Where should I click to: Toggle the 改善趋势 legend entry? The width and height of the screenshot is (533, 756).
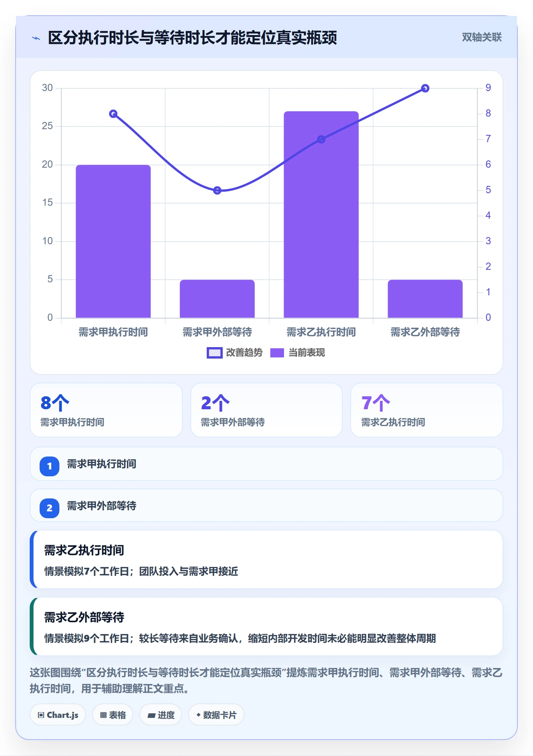[x=235, y=353]
